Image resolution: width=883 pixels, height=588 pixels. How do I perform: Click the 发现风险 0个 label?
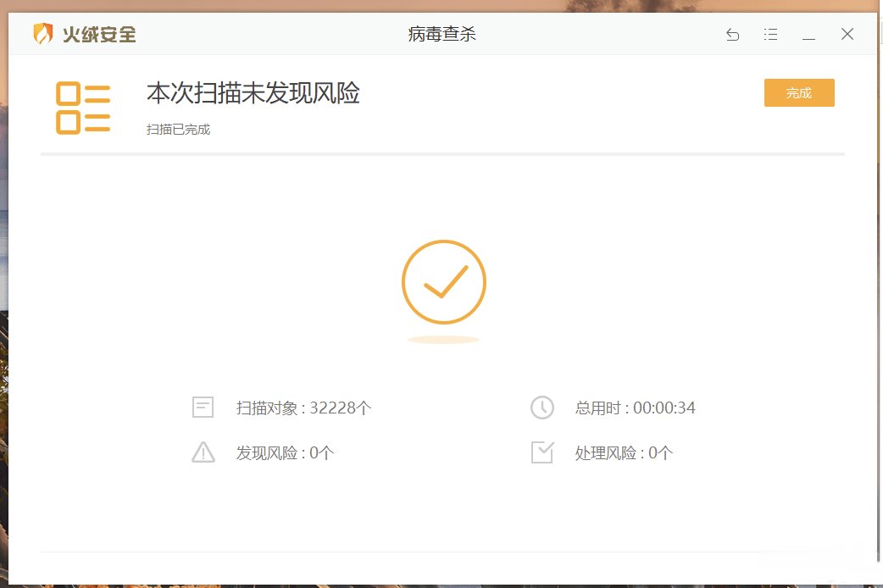click(285, 453)
